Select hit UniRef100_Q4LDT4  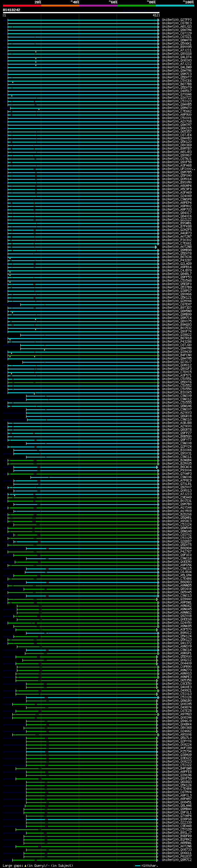[177, 57]
